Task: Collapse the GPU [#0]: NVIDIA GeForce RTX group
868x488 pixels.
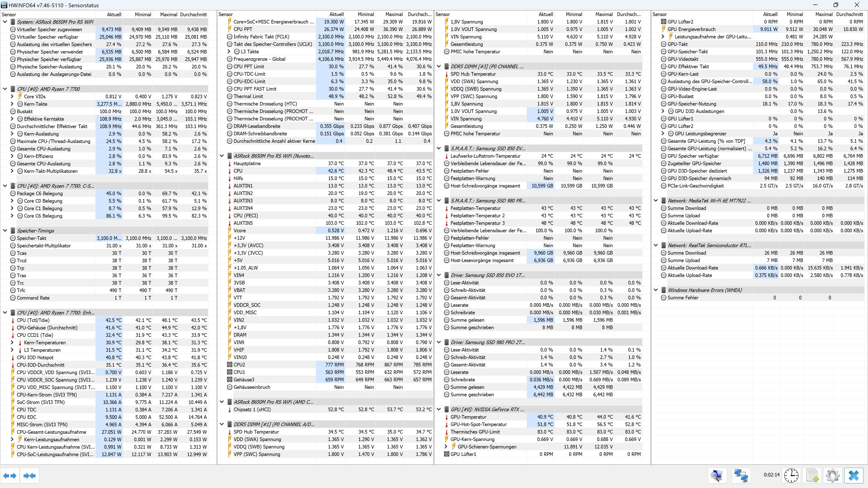Action: click(439, 410)
